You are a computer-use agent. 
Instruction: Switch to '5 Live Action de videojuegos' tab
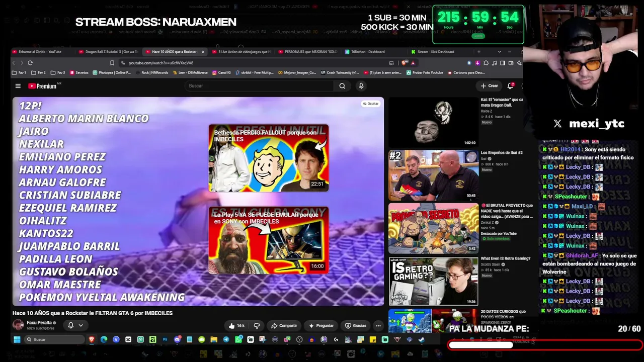tap(242, 52)
